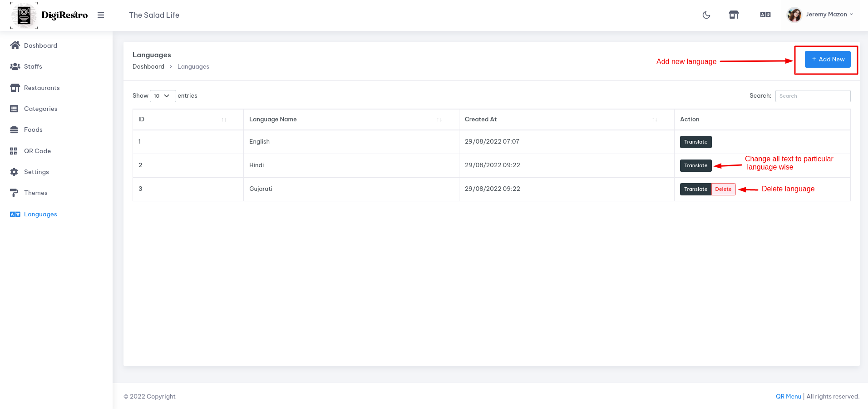The height and width of the screenshot is (409, 868).
Task: Click Jeremy Mazon's profile avatar
Action: (x=794, y=15)
